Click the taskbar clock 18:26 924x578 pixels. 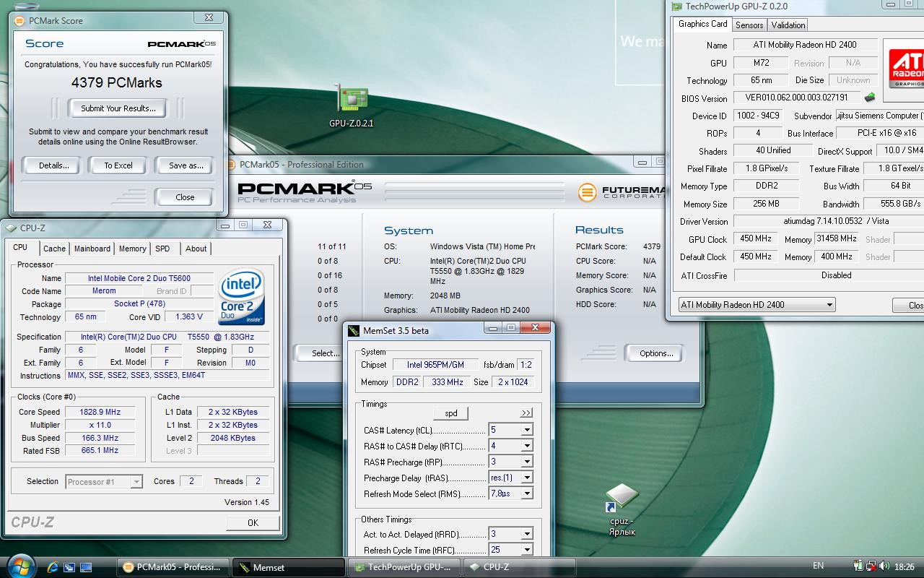[x=904, y=567]
